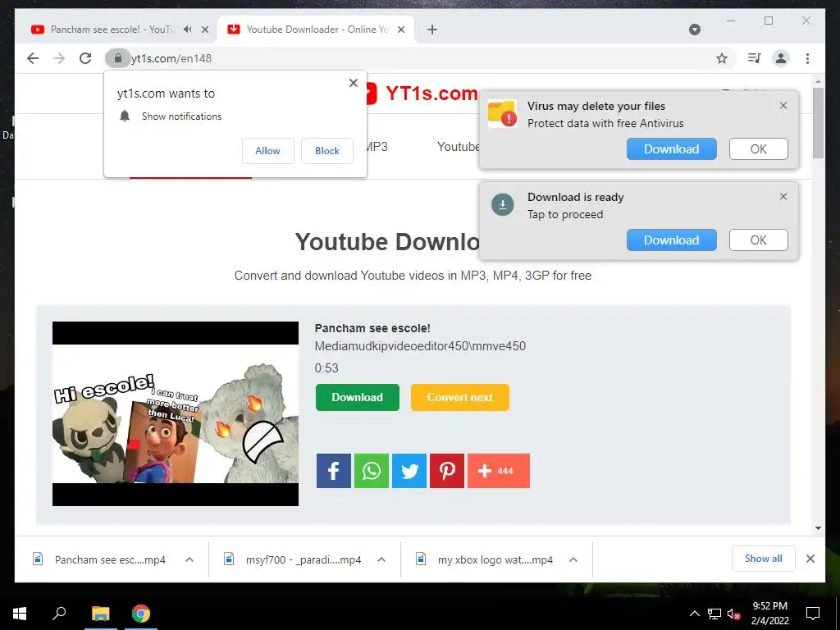Image resolution: width=840 pixels, height=630 pixels.
Task: Click the green Download button for the video
Action: (358, 398)
